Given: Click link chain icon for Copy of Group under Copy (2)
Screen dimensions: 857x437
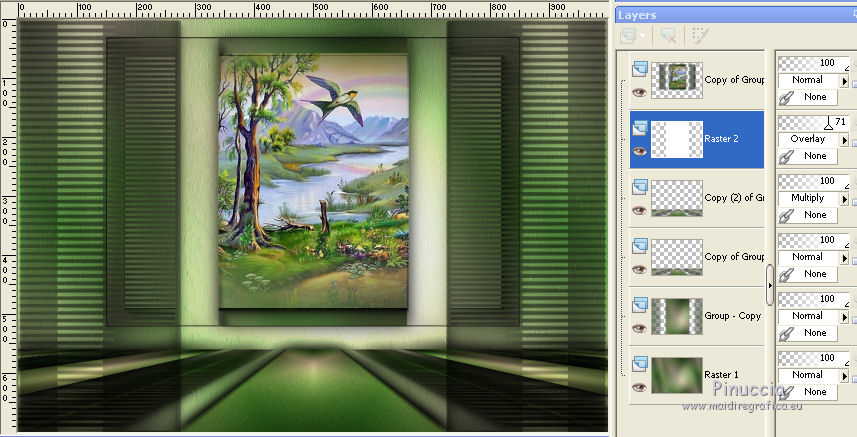Looking at the screenshot, I should click(x=785, y=275).
